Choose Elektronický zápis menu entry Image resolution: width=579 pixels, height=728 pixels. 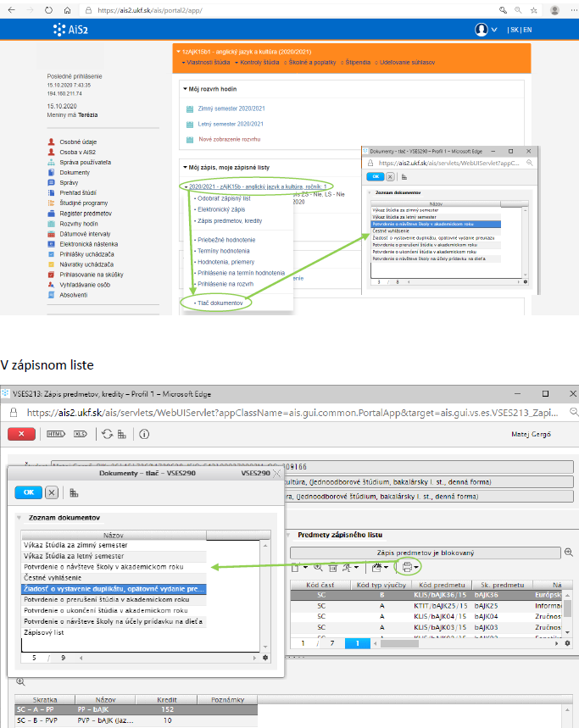coord(220,208)
